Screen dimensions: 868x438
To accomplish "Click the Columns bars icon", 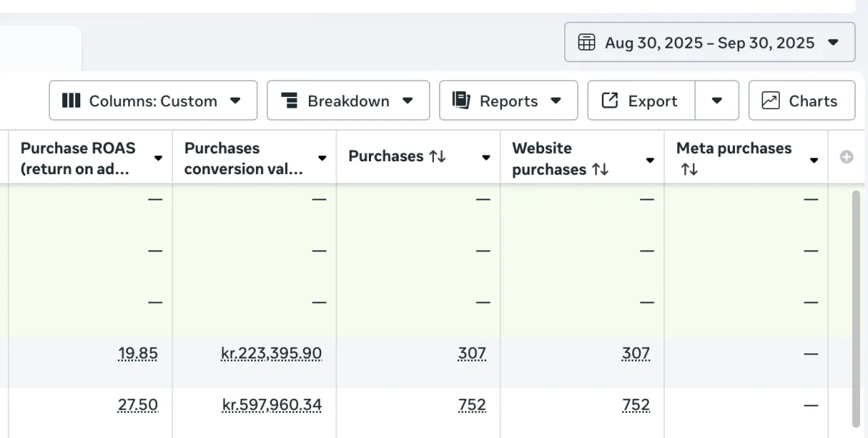I will (x=71, y=100).
